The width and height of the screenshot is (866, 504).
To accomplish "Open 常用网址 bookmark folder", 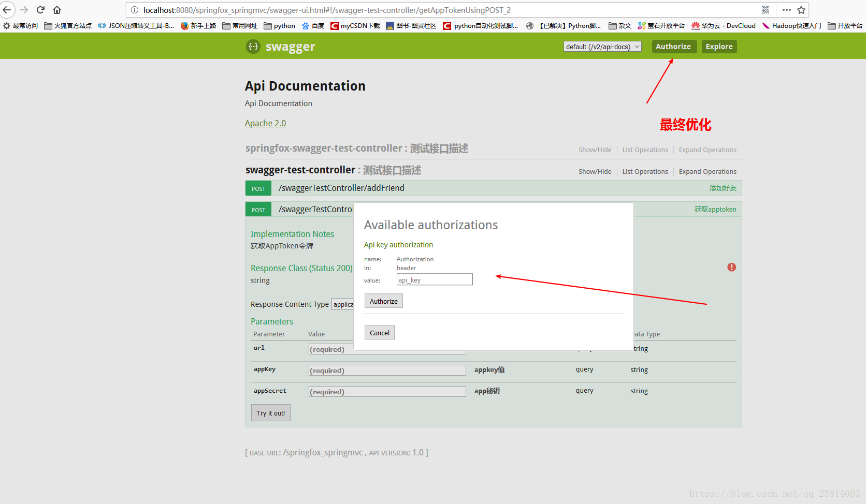I will (x=240, y=25).
